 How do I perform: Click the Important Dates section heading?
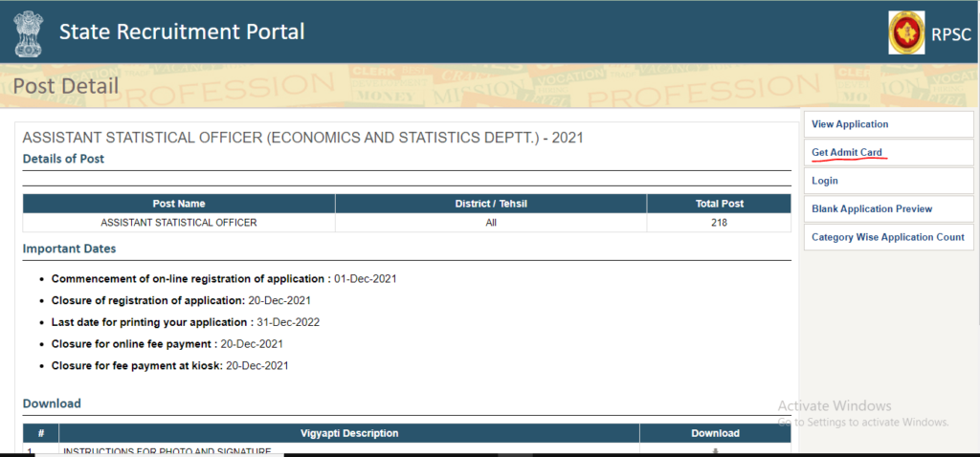coord(69,249)
